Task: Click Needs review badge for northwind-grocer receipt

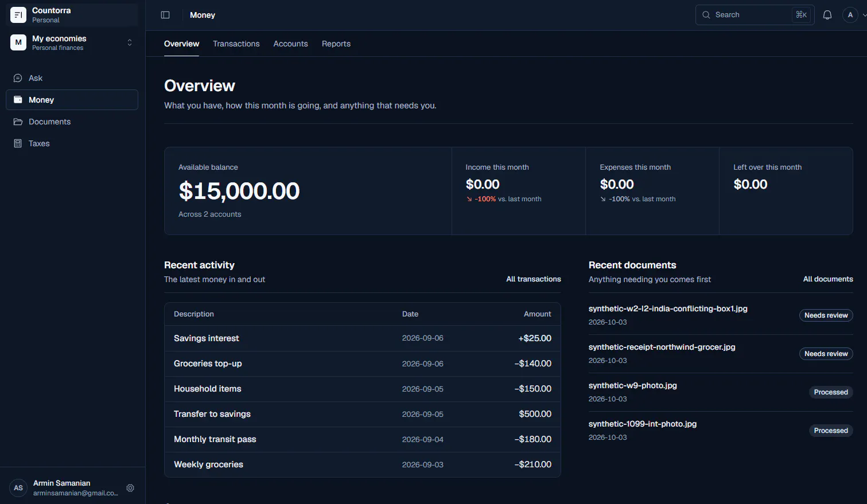Action: [826, 354]
